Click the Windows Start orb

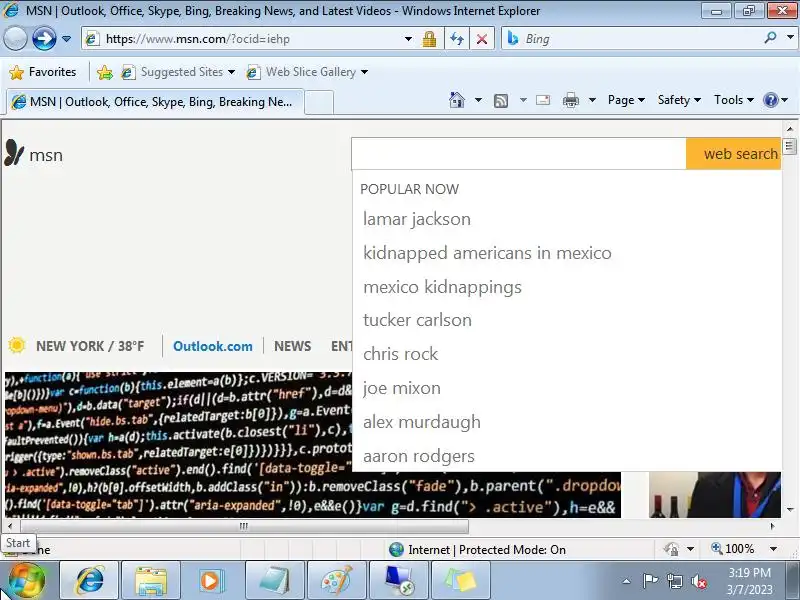pos(27,581)
